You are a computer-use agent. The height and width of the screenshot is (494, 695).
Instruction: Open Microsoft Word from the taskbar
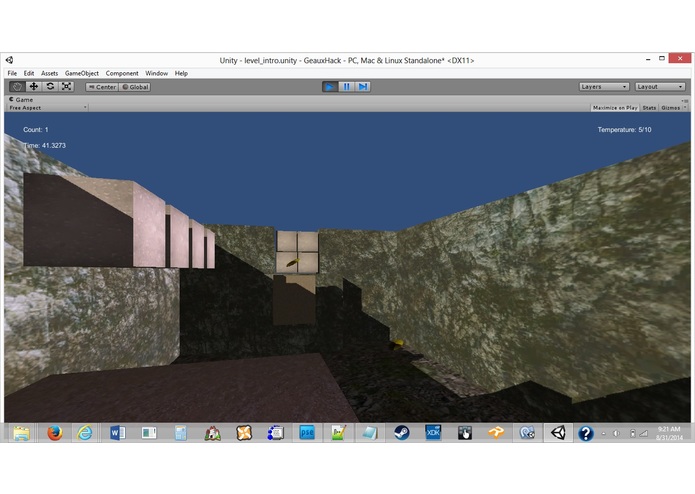click(117, 433)
